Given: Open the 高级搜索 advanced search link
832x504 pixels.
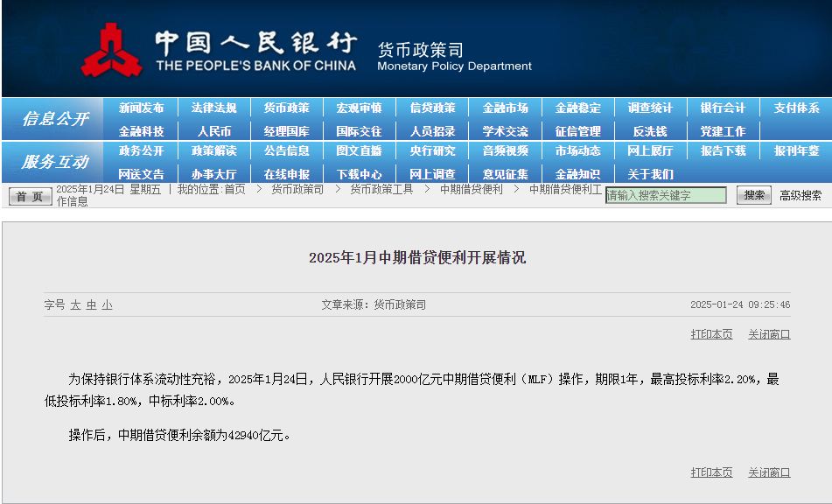Looking at the screenshot, I should point(800,195).
